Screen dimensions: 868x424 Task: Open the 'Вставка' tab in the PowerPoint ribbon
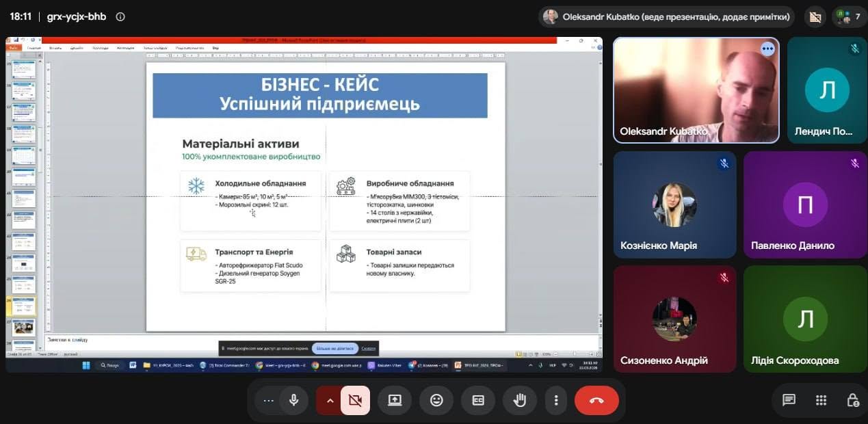tap(55, 48)
